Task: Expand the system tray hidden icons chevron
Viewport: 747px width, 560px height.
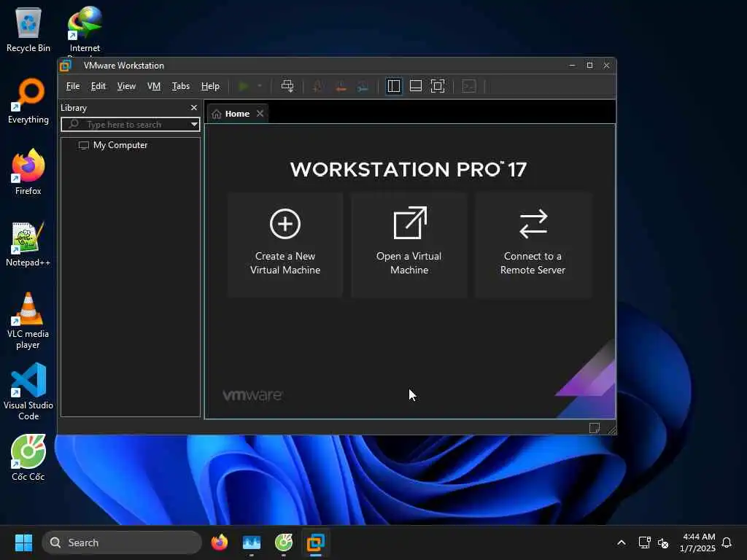Action: pos(622,542)
